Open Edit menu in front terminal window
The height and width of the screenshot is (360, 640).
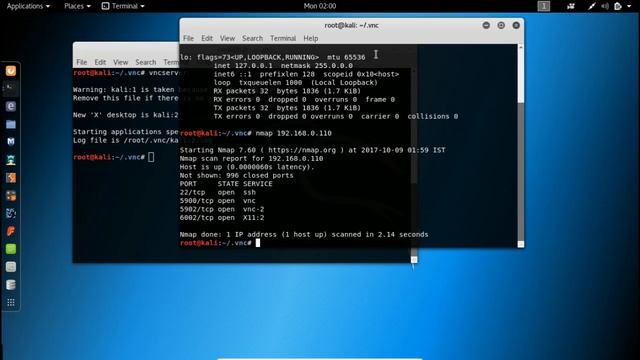coord(207,38)
